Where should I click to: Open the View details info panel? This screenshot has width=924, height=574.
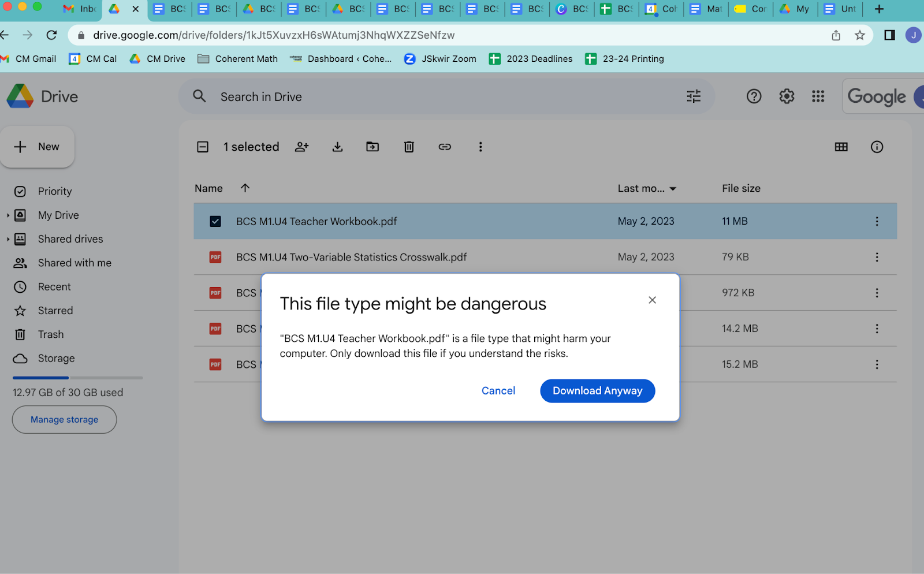[877, 147]
